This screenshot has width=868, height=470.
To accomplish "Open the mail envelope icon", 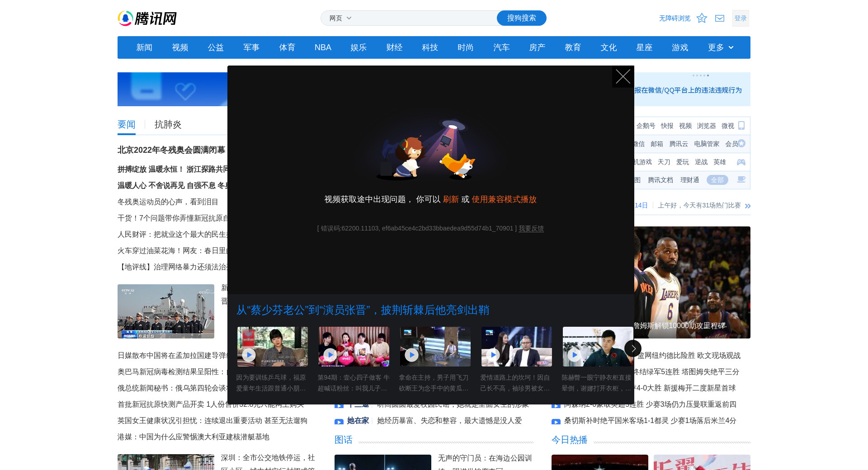I will coord(720,18).
